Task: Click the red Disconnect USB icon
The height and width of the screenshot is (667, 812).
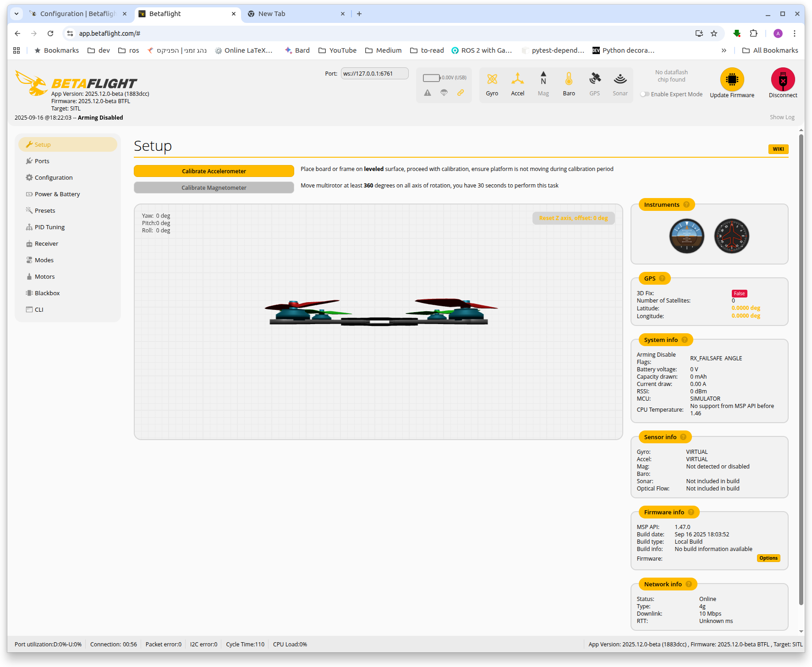Action: (x=783, y=80)
